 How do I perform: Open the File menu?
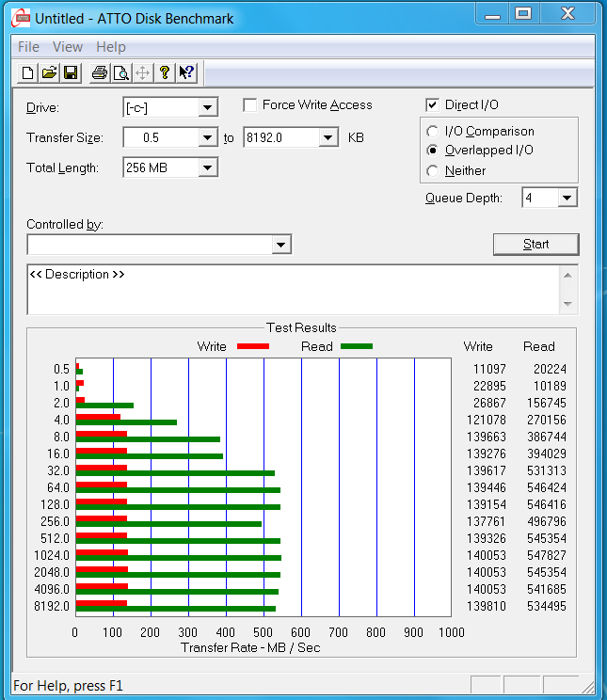(x=28, y=47)
